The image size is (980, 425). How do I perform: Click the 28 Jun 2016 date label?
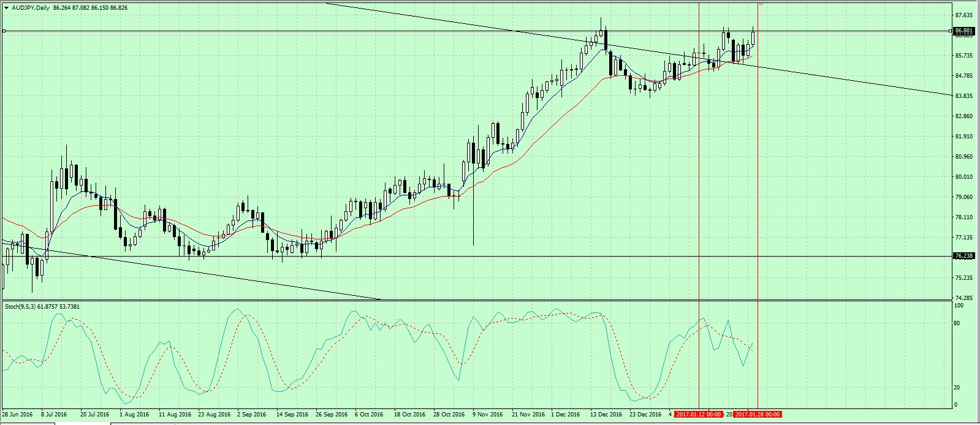click(x=18, y=415)
